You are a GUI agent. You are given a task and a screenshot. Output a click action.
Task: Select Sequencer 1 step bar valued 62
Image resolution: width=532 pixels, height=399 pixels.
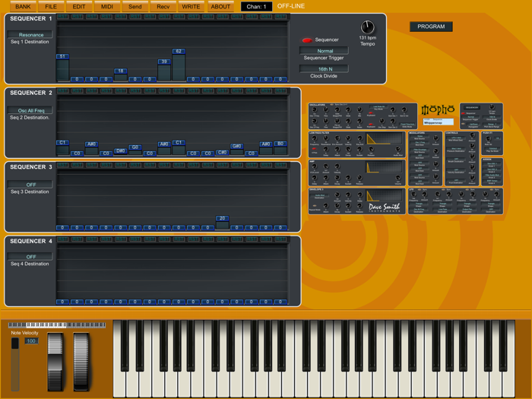click(179, 65)
